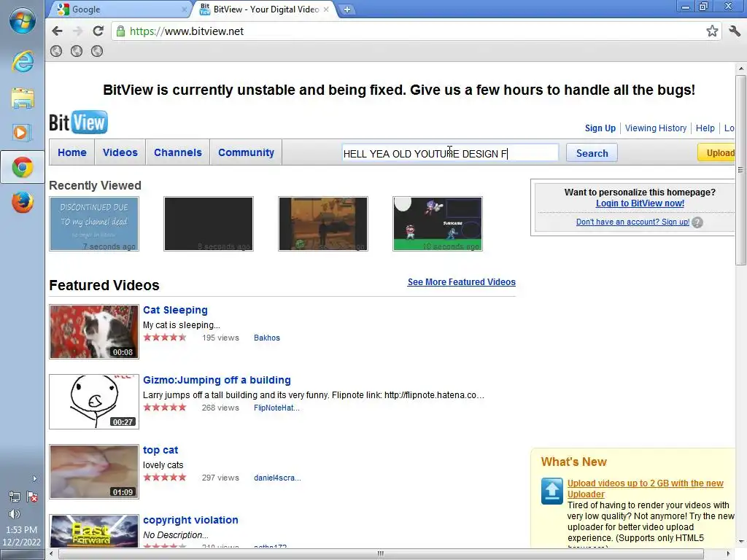Open the copyright violation video title

pyautogui.click(x=190, y=520)
